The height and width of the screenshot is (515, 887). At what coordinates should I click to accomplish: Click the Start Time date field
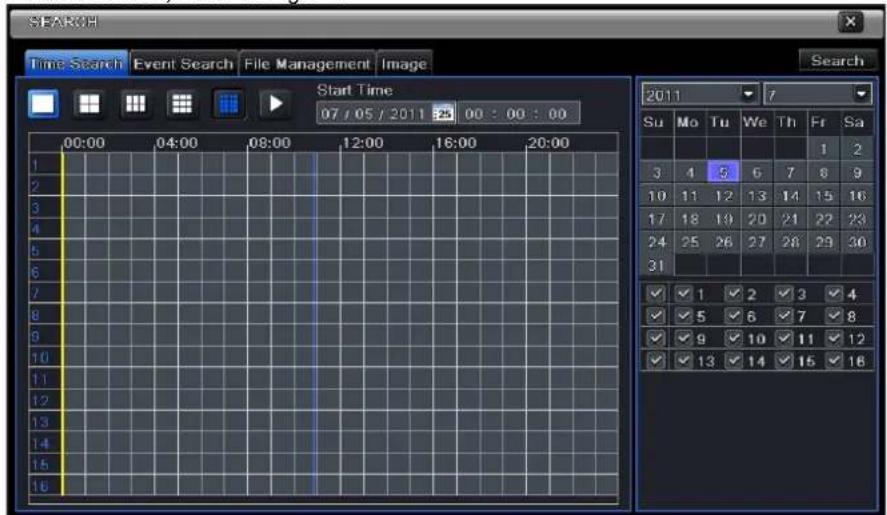coord(386,113)
